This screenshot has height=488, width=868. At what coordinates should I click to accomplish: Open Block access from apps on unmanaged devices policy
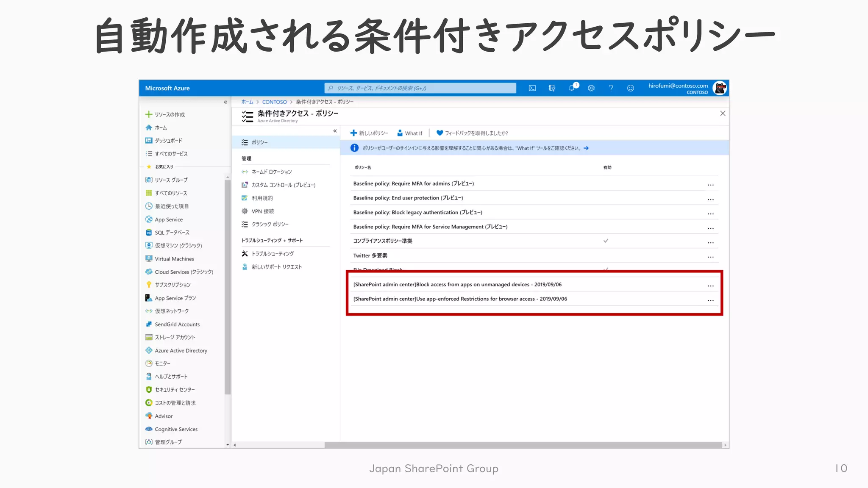[457, 284]
